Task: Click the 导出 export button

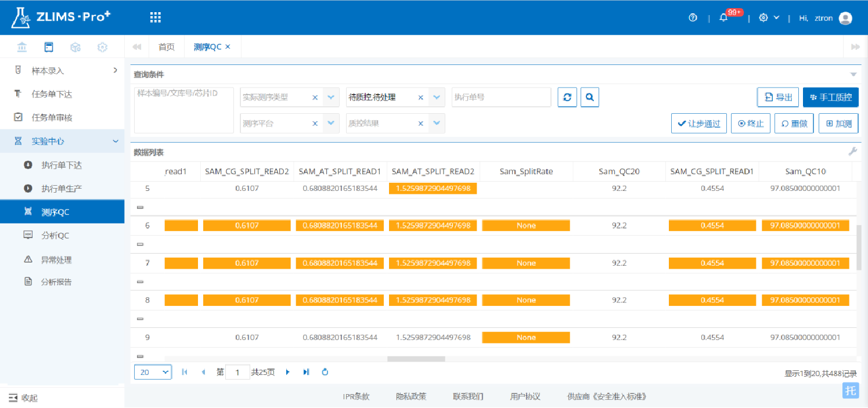Action: click(x=778, y=98)
